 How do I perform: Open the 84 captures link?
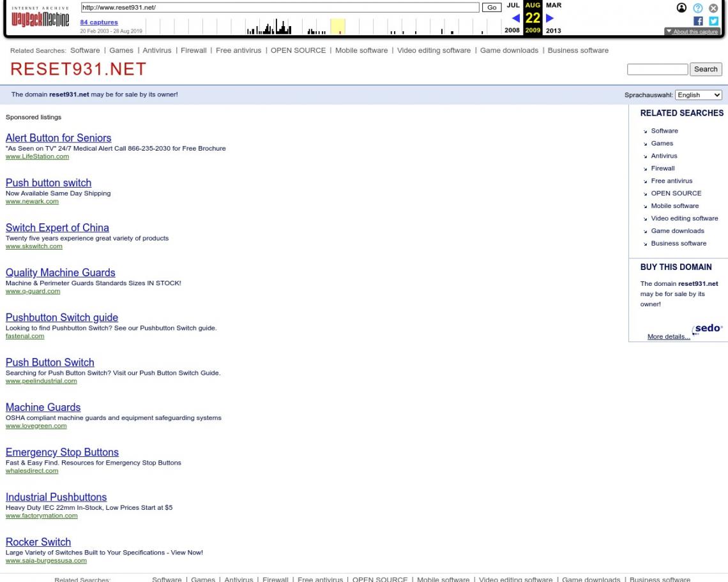point(99,22)
